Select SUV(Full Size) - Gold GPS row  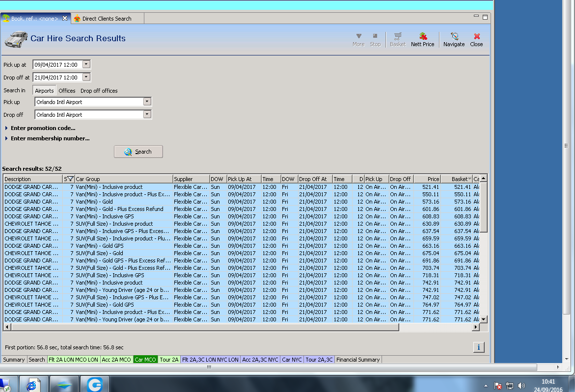[x=241, y=305]
